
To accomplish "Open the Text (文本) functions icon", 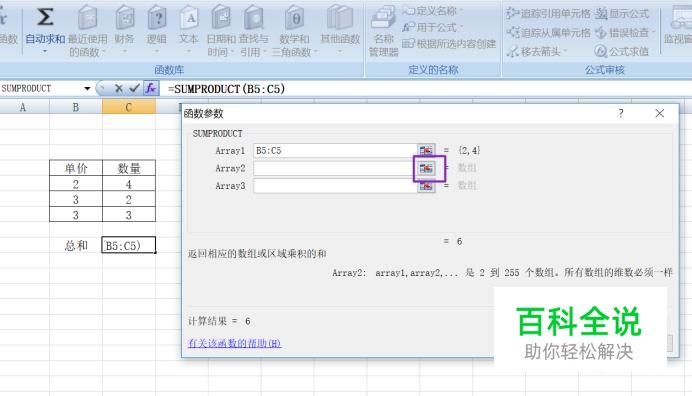I will [x=189, y=18].
